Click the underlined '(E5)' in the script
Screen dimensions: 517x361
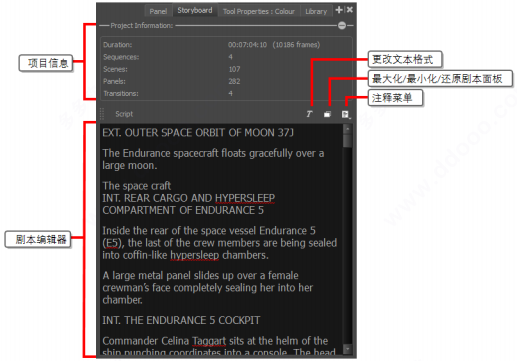tap(113, 243)
